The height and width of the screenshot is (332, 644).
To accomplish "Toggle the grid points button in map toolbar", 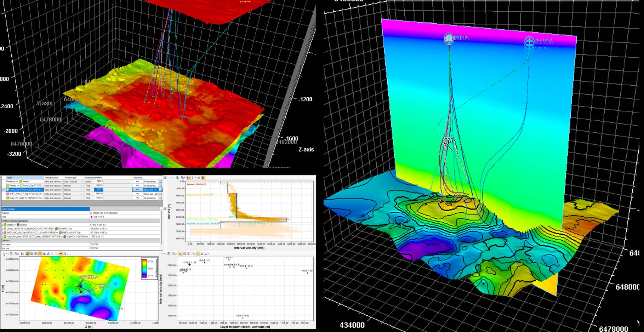I will click(x=40, y=253).
